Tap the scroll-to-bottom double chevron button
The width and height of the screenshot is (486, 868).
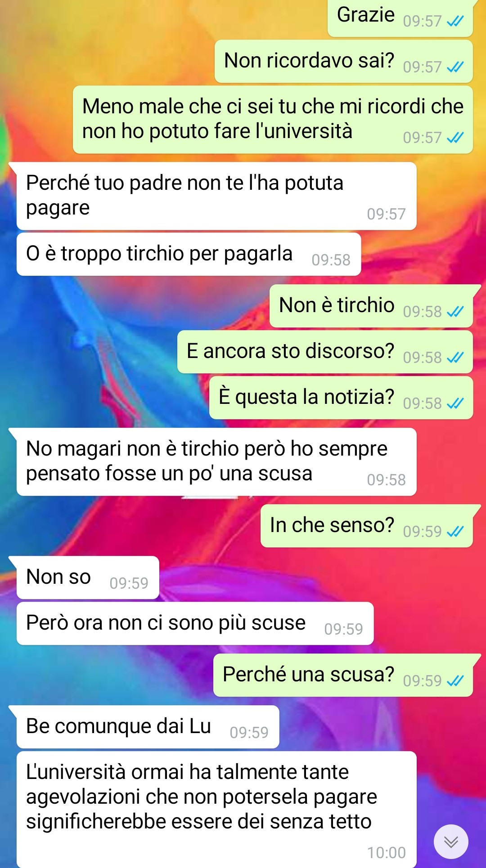click(x=451, y=841)
